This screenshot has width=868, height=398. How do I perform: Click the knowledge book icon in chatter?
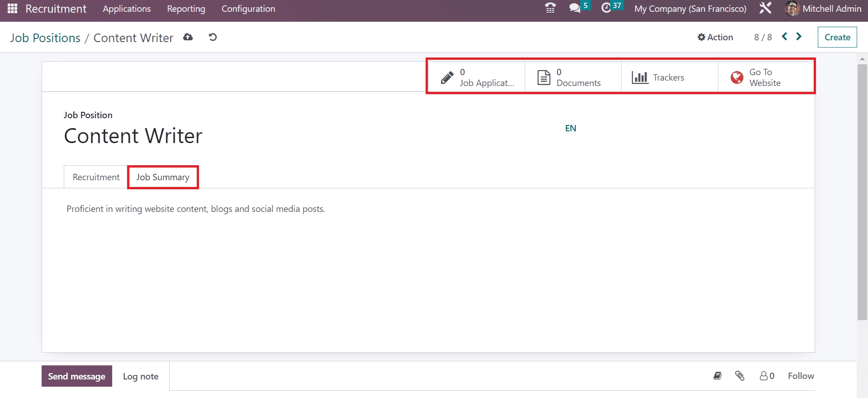pos(717,376)
